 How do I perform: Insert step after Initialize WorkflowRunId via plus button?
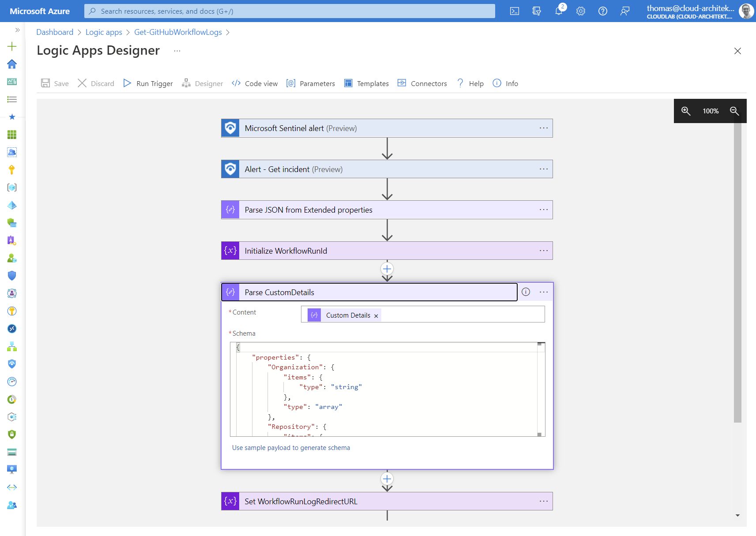[x=387, y=269]
